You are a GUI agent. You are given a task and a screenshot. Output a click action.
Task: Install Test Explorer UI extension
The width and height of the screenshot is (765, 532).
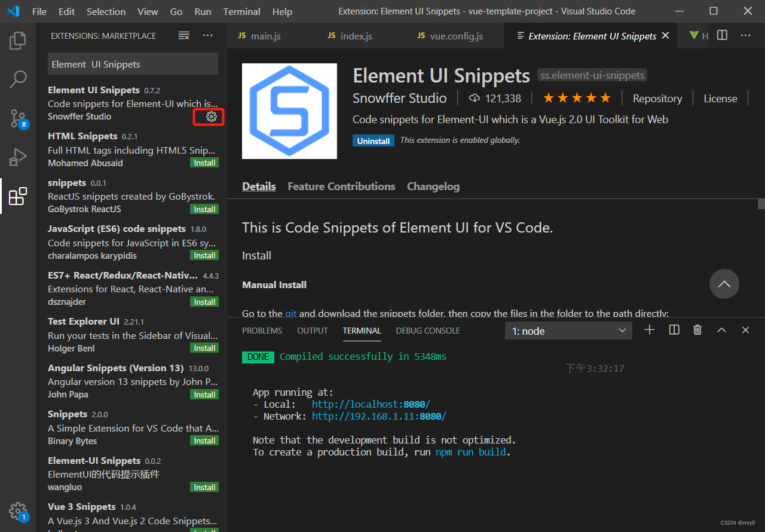click(x=204, y=348)
